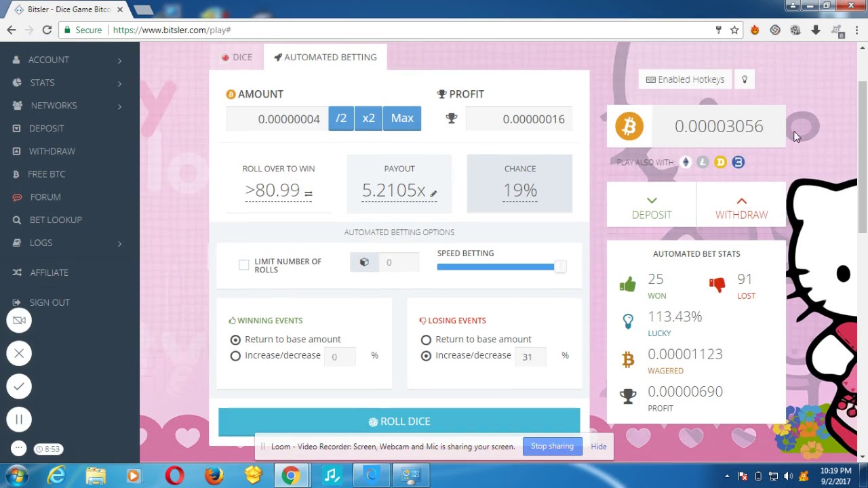The image size is (868, 488).
Task: Click the Loom camera-off button
Action: 19,320
